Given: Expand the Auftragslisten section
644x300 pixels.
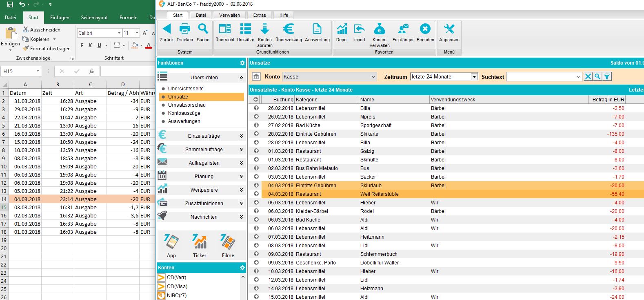Looking at the screenshot, I should pyautogui.click(x=241, y=163).
